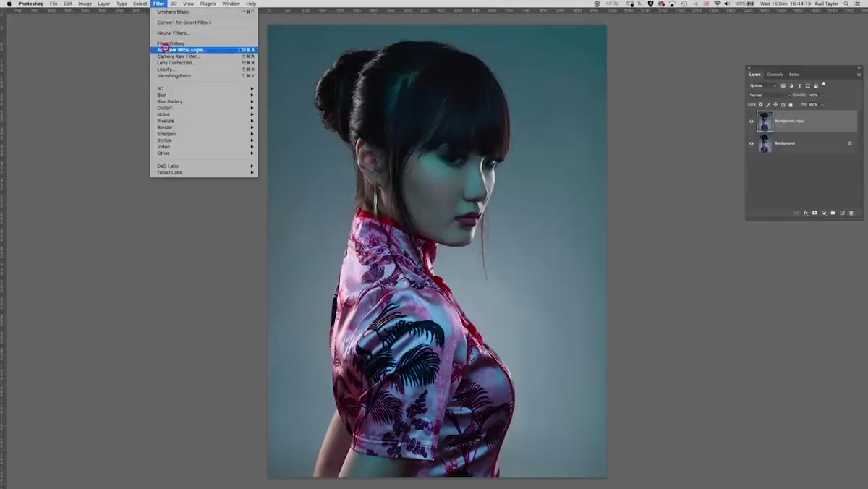
Task: Expand the Stylize submenu
Action: 204,140
